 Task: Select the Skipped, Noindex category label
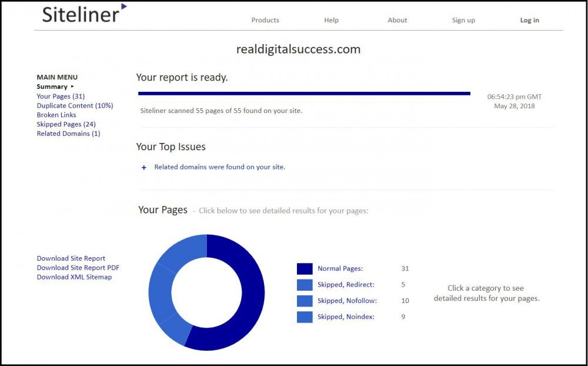[x=346, y=317]
